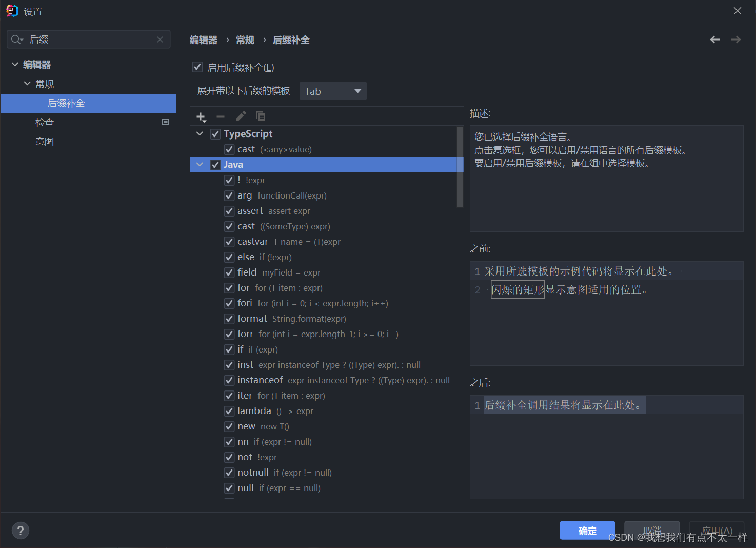
Task: Click the icon beside the 检查 sidebar entry
Action: 165,122
